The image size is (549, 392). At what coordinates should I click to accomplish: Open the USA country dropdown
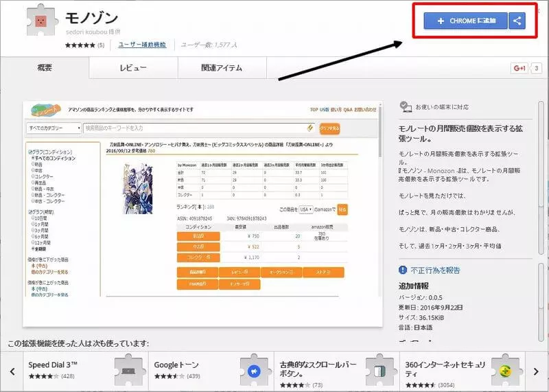click(305, 209)
